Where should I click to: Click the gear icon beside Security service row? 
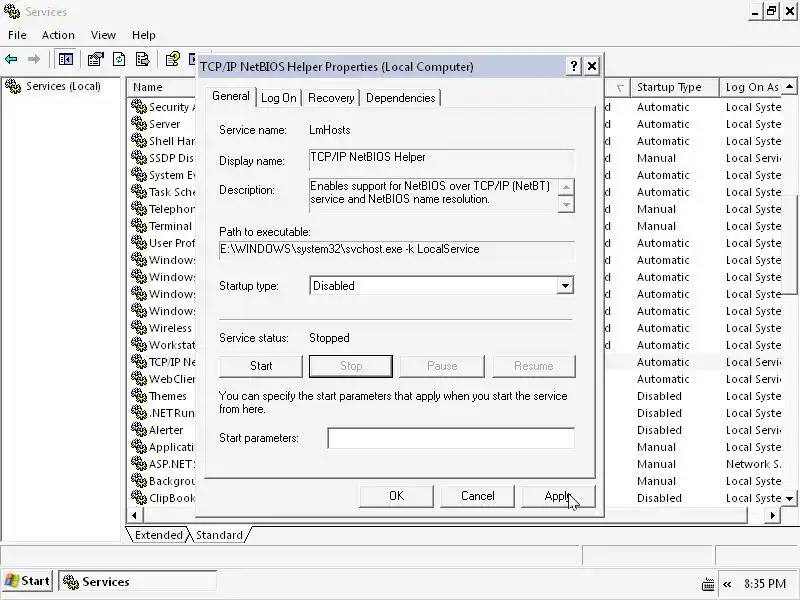click(x=139, y=107)
